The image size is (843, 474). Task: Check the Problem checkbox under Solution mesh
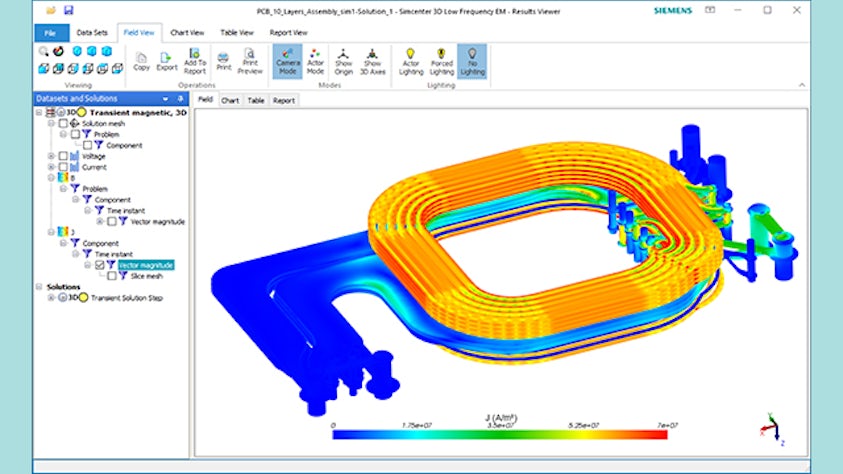(75, 134)
